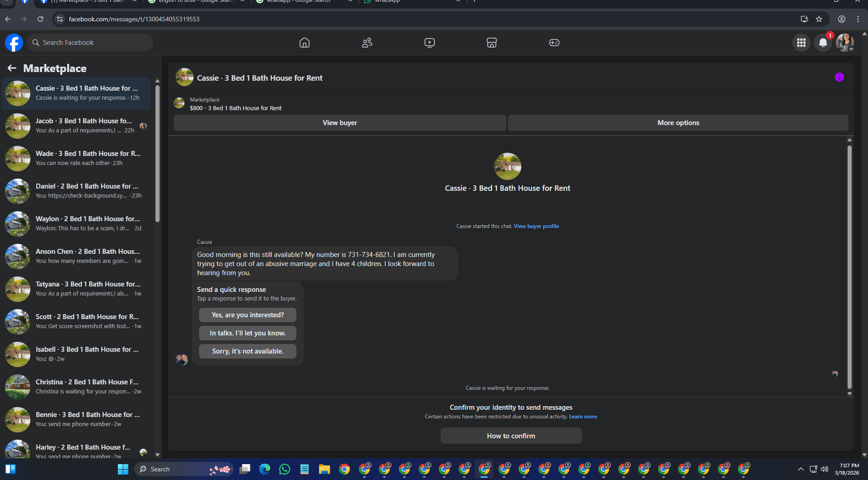
Task: Open the Notifications bell icon
Action: pos(823,43)
